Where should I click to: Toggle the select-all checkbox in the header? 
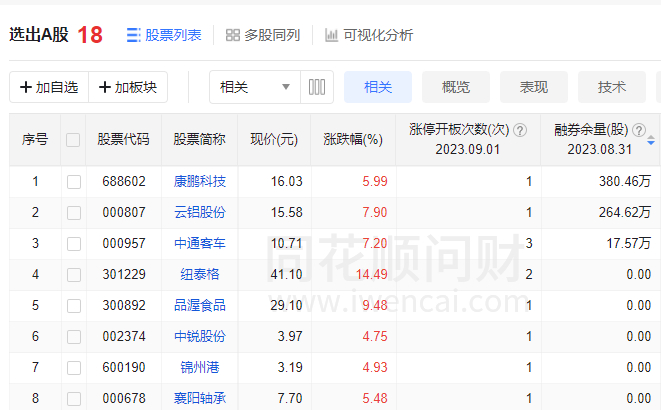(x=73, y=139)
